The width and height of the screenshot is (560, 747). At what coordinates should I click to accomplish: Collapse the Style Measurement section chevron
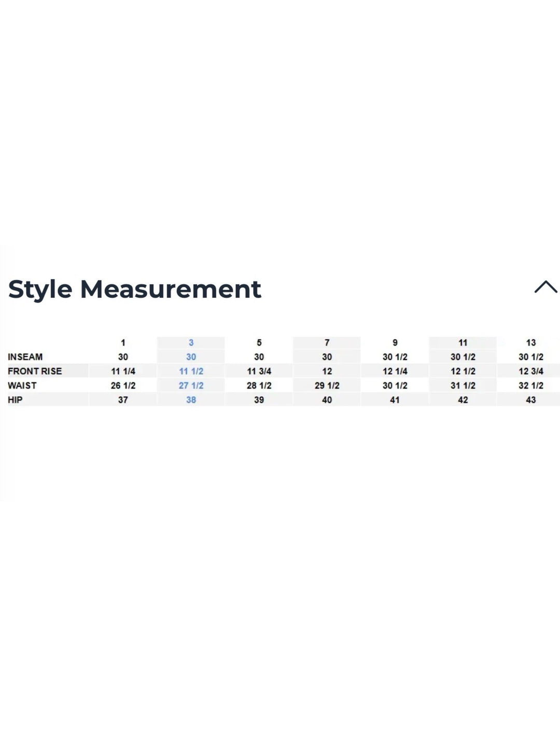(x=545, y=287)
